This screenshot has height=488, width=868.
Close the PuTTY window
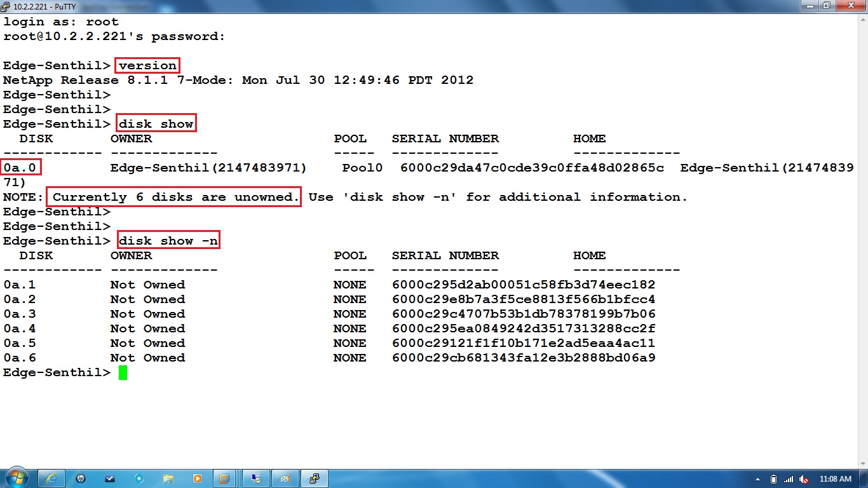point(850,6)
